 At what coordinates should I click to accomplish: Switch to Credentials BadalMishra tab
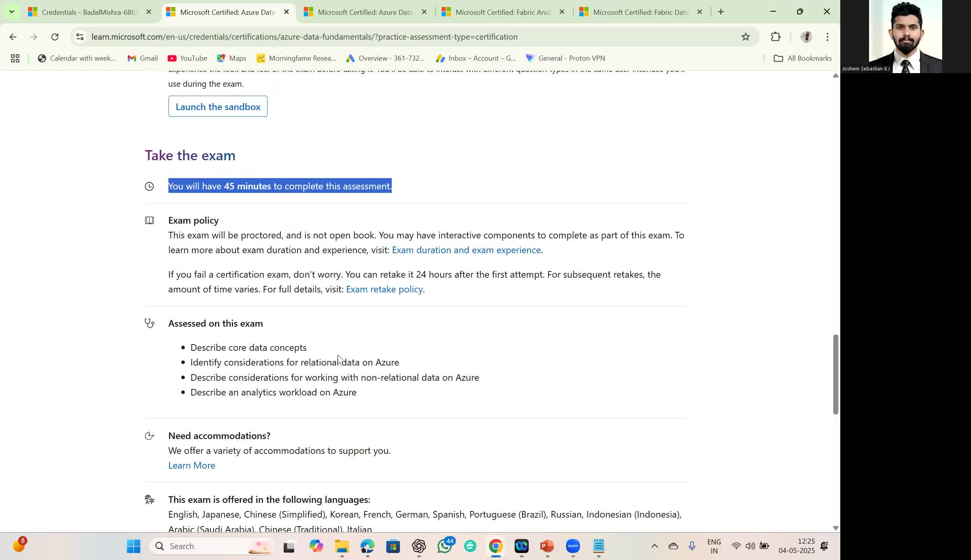(x=83, y=12)
